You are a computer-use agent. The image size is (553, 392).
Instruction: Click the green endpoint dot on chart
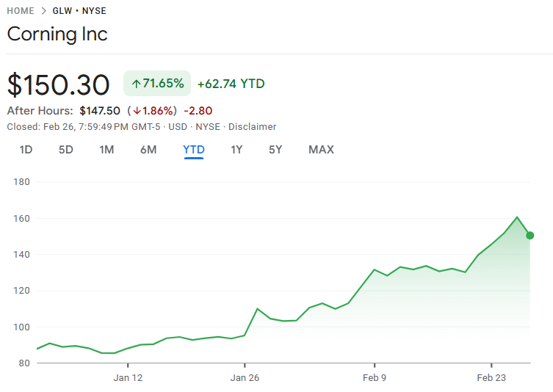[x=529, y=236]
